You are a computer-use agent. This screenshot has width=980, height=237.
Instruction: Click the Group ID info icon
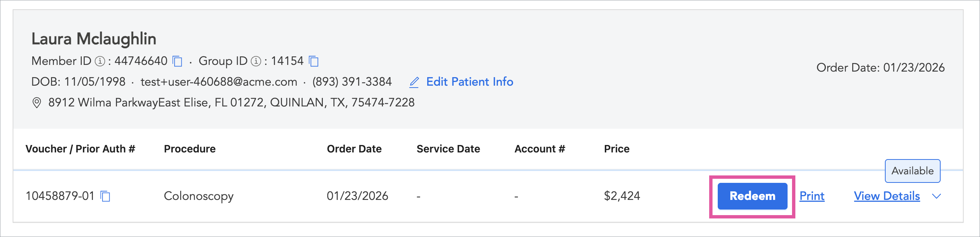[256, 61]
